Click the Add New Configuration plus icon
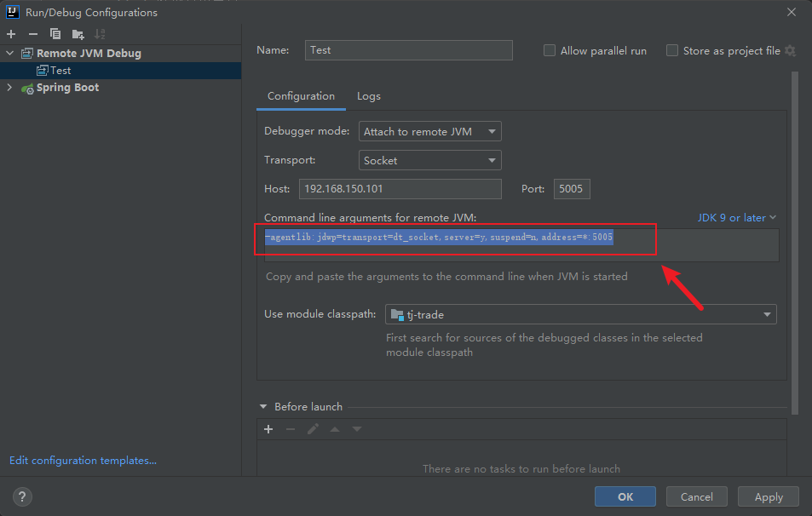This screenshot has height=516, width=812. click(x=11, y=34)
